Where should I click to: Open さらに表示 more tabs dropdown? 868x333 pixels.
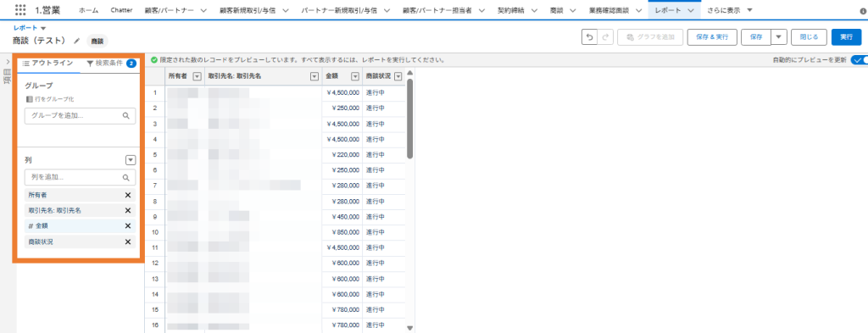click(x=730, y=10)
